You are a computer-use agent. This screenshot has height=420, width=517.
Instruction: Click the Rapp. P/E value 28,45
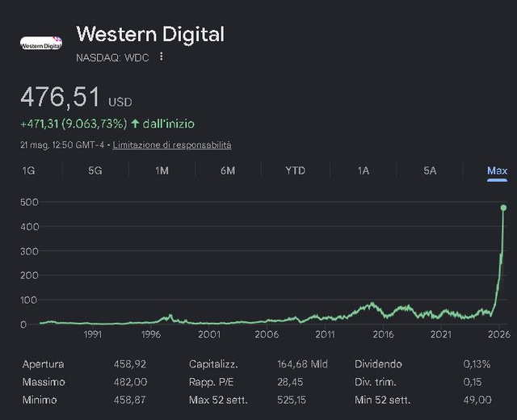pos(290,382)
